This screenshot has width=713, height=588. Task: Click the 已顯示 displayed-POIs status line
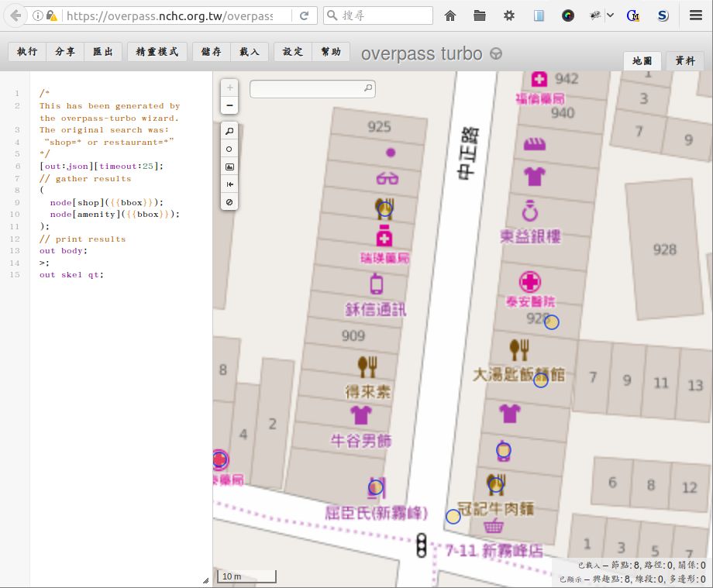pos(632,579)
